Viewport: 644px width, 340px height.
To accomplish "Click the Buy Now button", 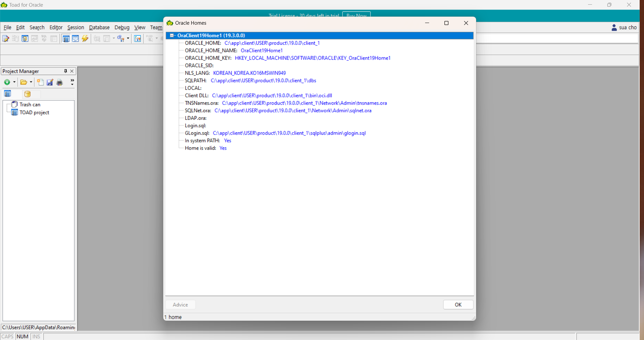I will tap(356, 15).
